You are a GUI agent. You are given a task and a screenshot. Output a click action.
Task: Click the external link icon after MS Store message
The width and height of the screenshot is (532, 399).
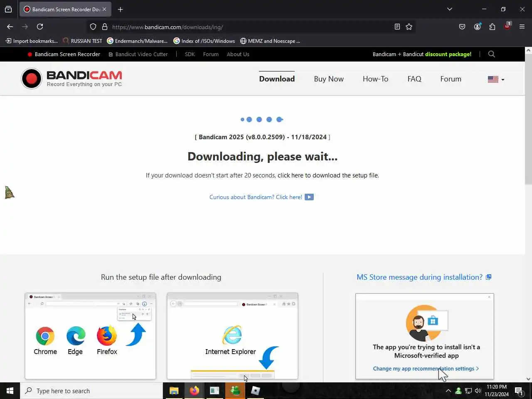(489, 277)
